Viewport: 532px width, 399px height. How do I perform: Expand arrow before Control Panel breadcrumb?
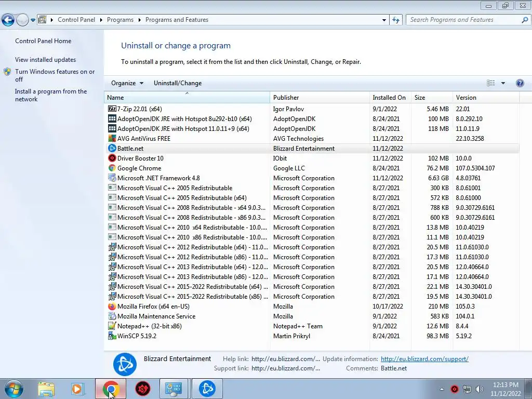click(52, 20)
